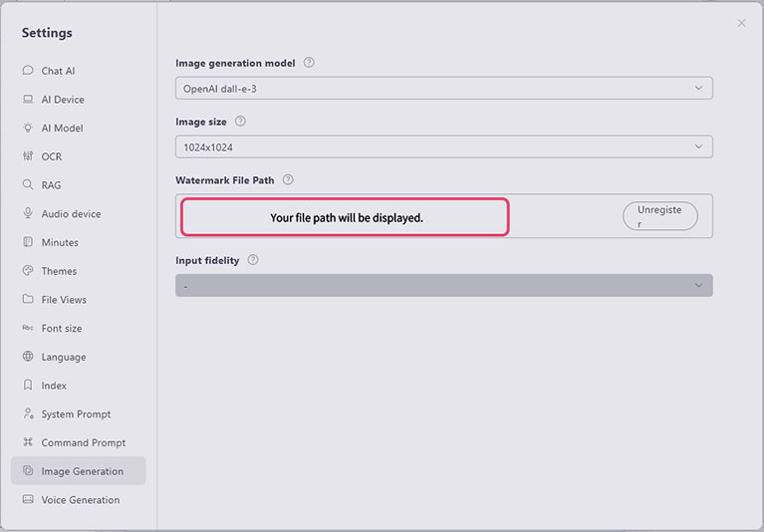Expand the Image size 1024x1024 dropdown

(443, 147)
